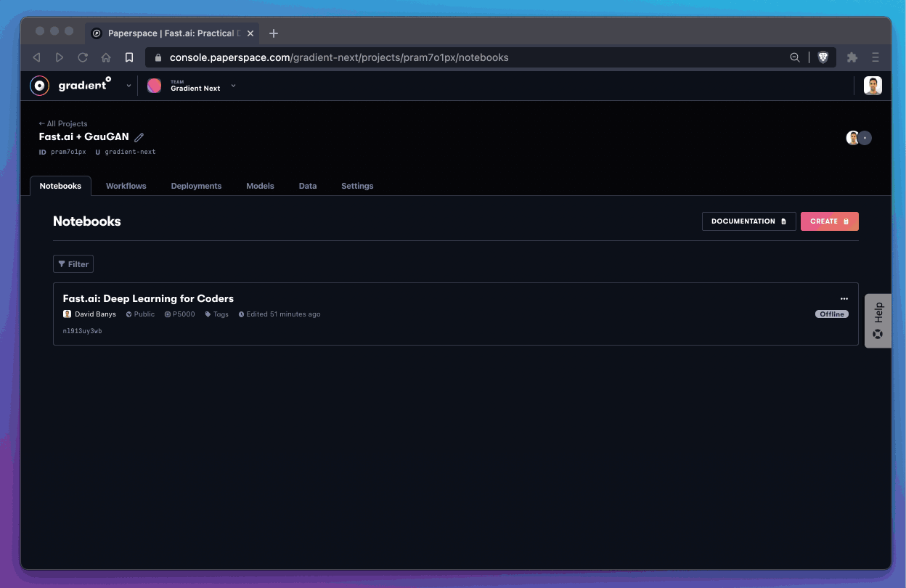Open the browser hamburger menu
Image resolution: width=906 pixels, height=588 pixels.
pyautogui.click(x=876, y=57)
